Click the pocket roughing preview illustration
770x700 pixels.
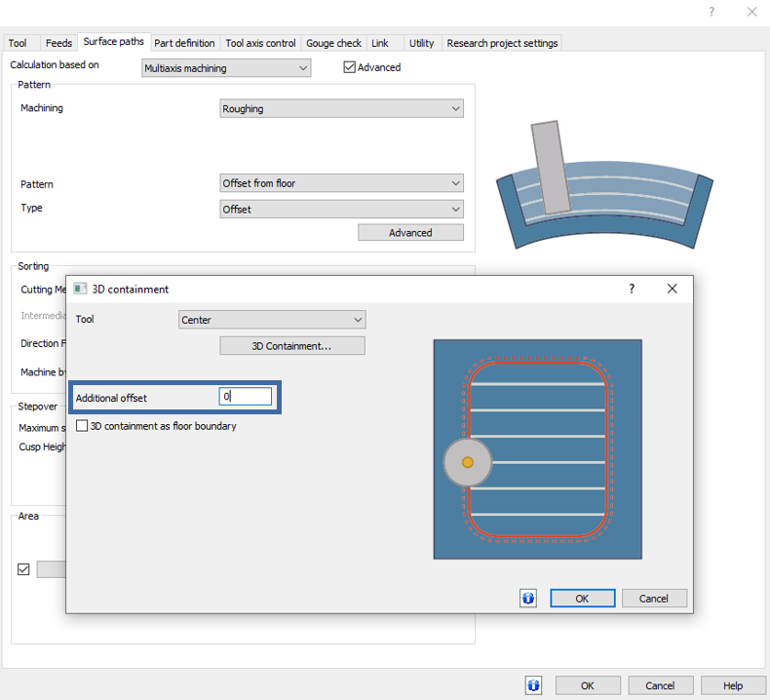coord(604,185)
